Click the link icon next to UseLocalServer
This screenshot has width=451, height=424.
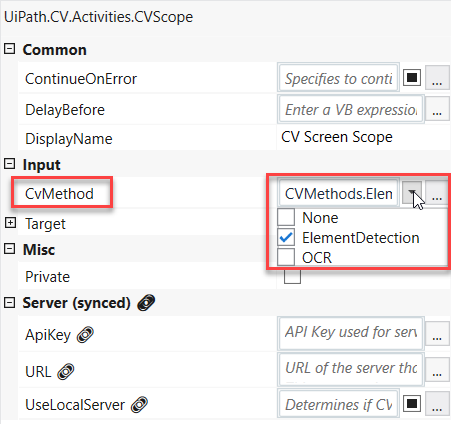point(139,405)
